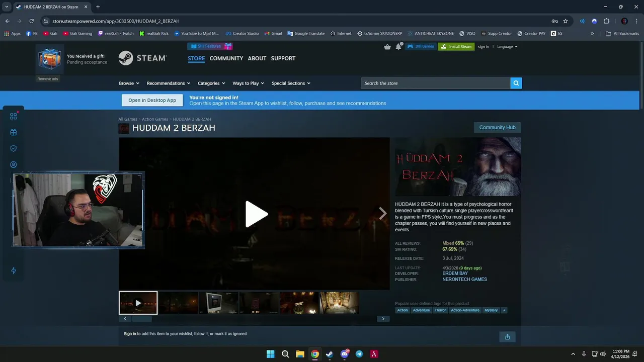
Task: Open Telegram from Windows taskbar
Action: 359,354
